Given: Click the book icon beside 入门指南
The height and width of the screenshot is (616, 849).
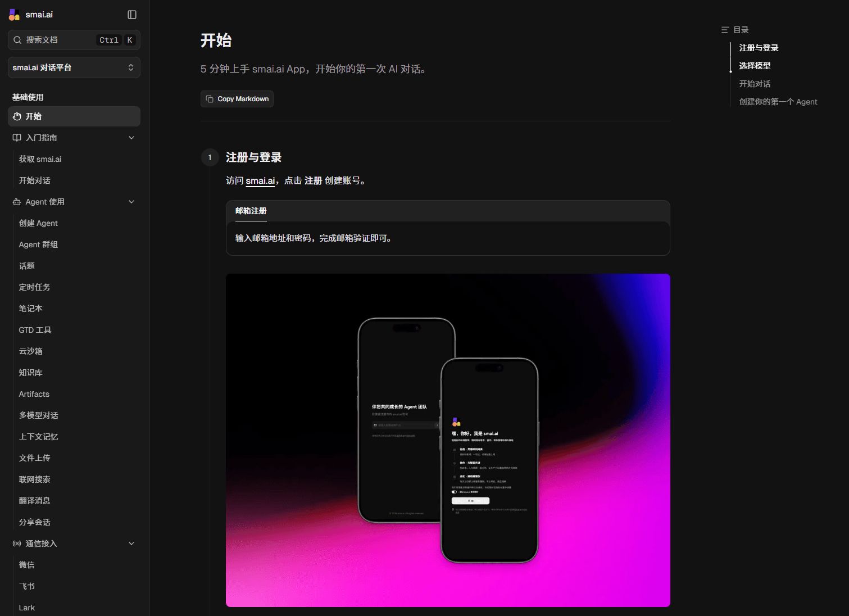Looking at the screenshot, I should tap(17, 138).
